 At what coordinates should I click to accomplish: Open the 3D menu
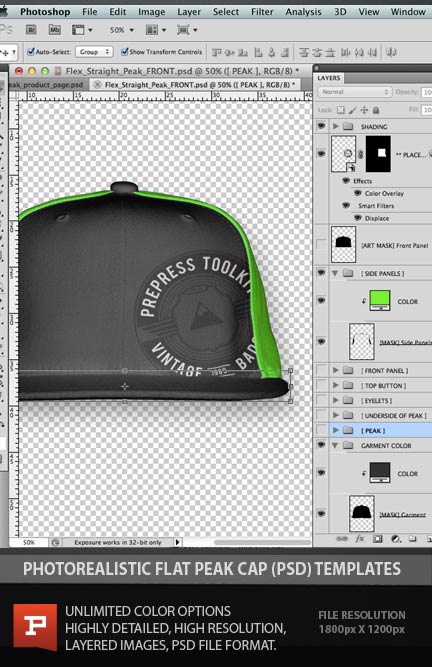pos(340,11)
